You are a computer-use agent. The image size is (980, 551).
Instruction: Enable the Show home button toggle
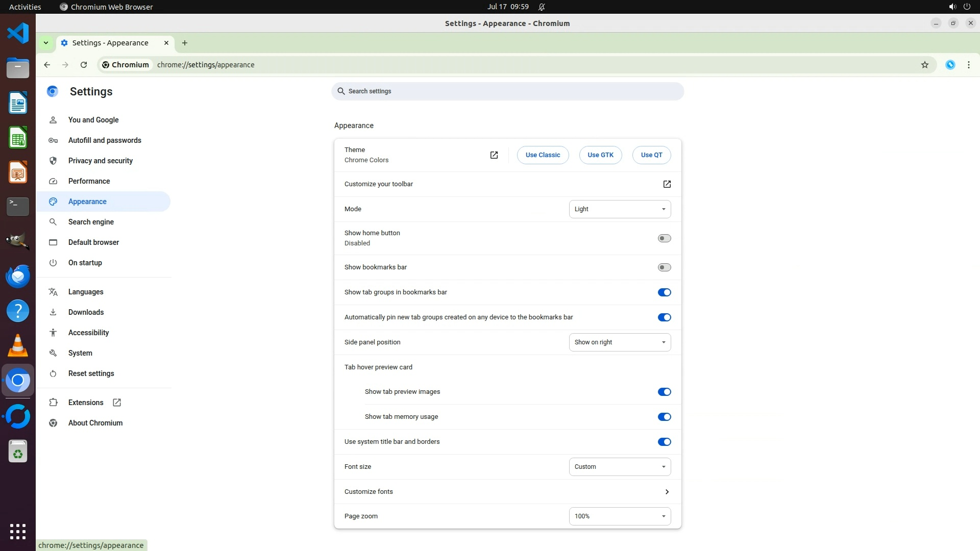pos(664,238)
